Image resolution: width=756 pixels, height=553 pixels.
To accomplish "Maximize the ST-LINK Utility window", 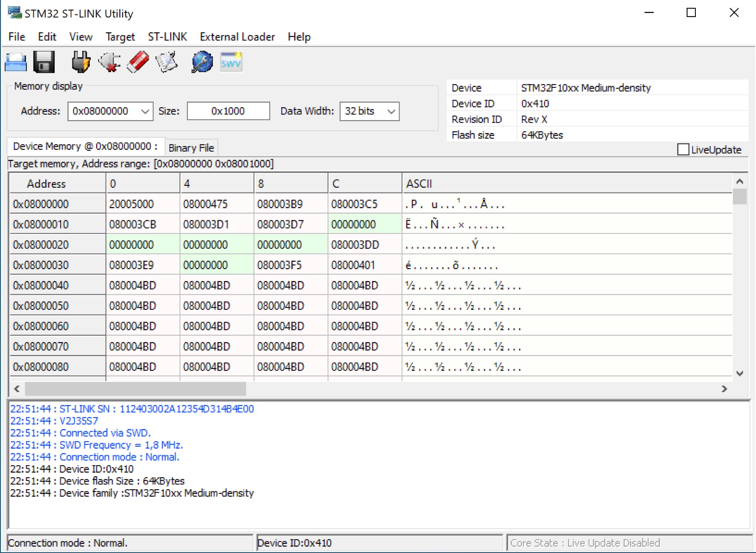I will click(691, 13).
